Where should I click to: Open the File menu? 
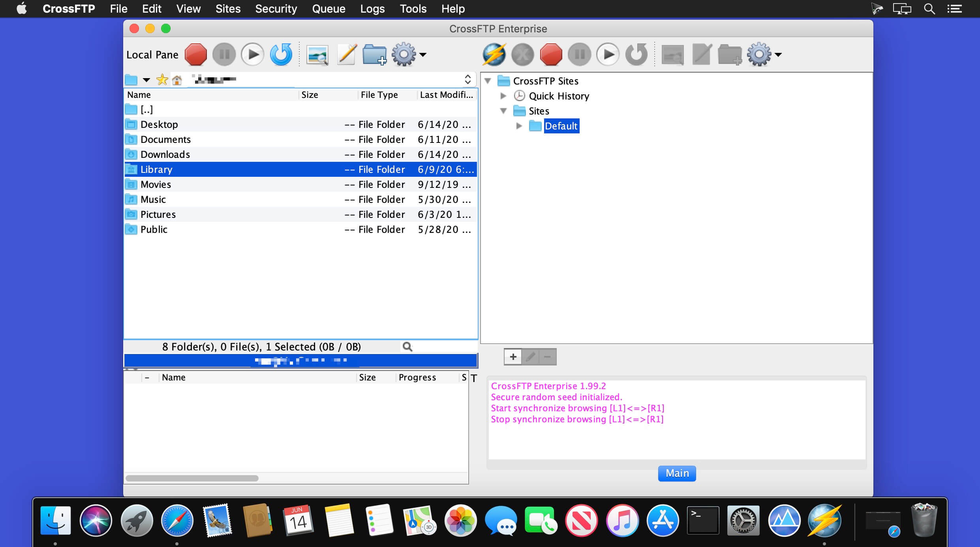[118, 9]
